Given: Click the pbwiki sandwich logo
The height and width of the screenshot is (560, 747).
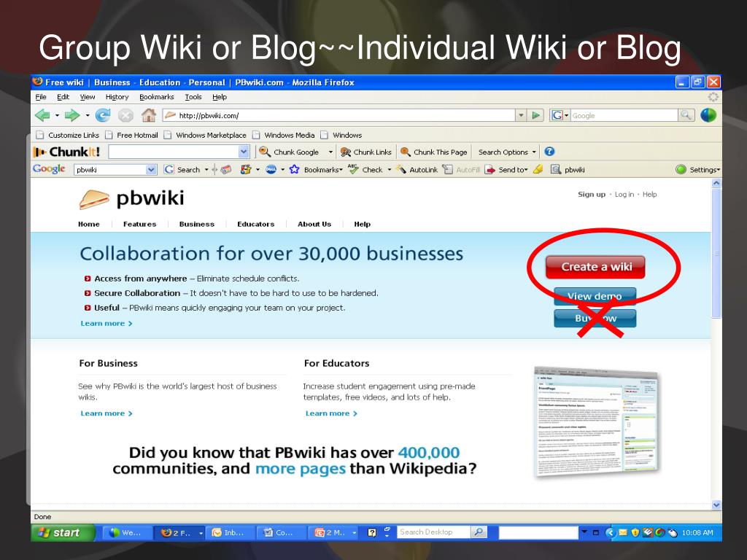Looking at the screenshot, I should (94, 199).
